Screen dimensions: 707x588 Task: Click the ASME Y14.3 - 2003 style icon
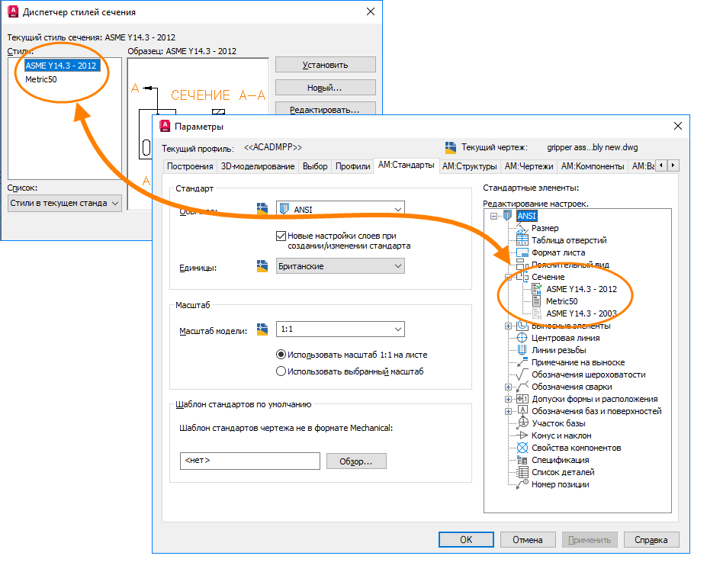pyautogui.click(x=537, y=313)
